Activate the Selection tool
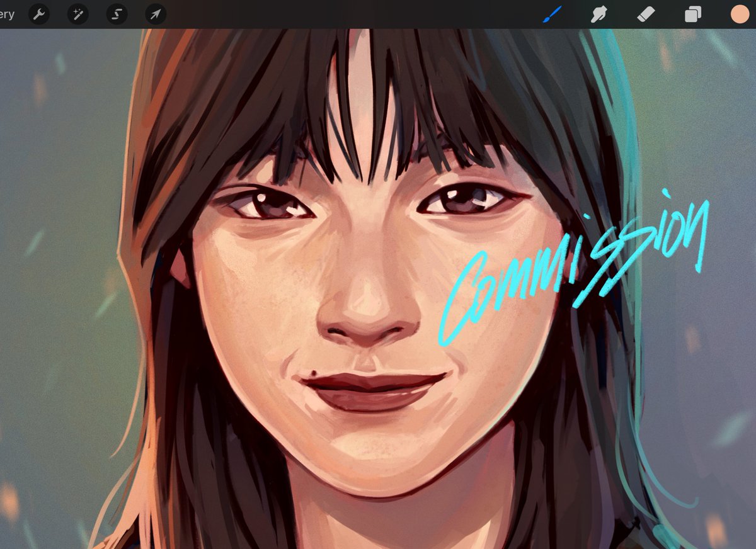The image size is (756, 549). click(x=117, y=14)
